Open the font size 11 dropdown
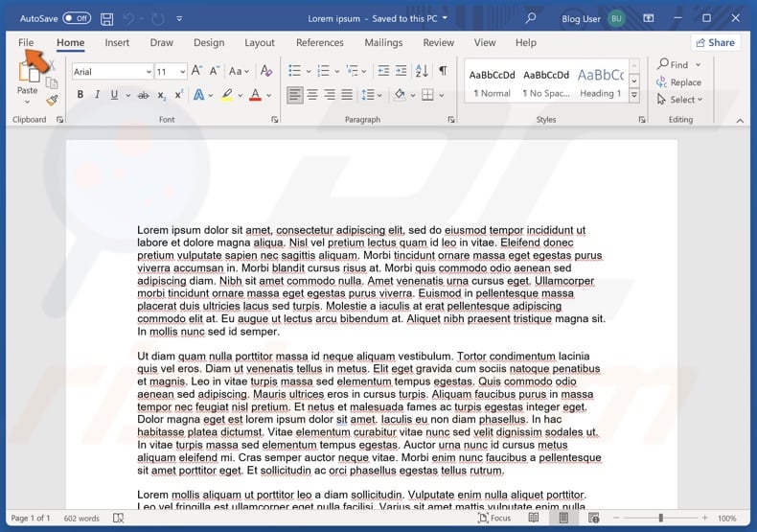This screenshot has height=532, width=757. (x=182, y=72)
